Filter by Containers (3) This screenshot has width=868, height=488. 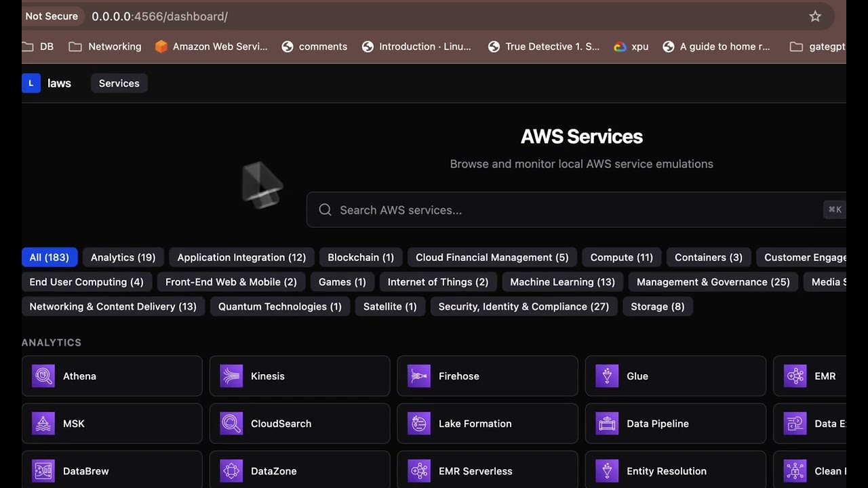pyautogui.click(x=709, y=258)
